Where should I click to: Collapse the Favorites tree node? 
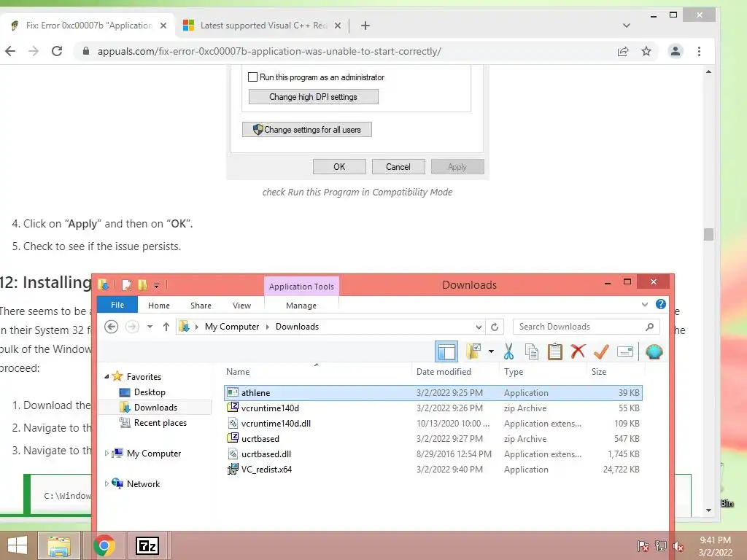point(107,377)
